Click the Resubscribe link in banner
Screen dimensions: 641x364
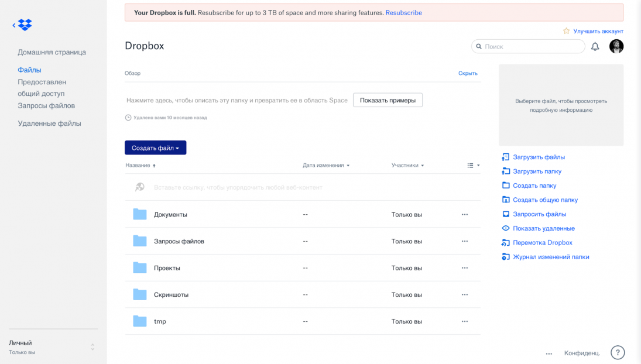click(x=403, y=13)
